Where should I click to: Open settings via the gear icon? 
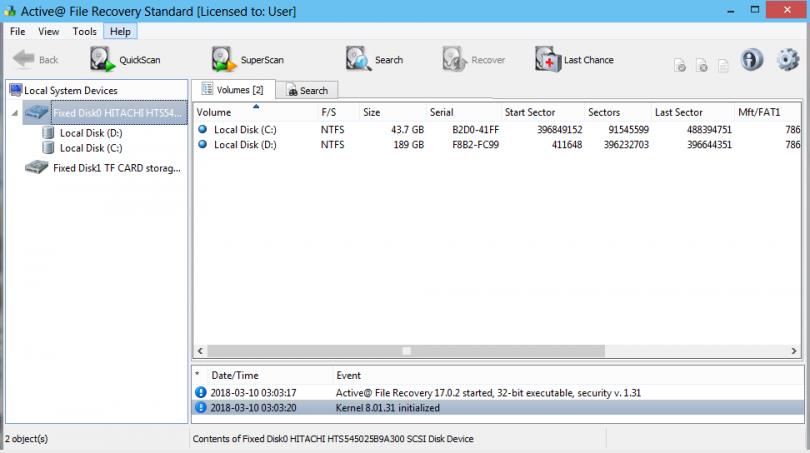tap(787, 60)
